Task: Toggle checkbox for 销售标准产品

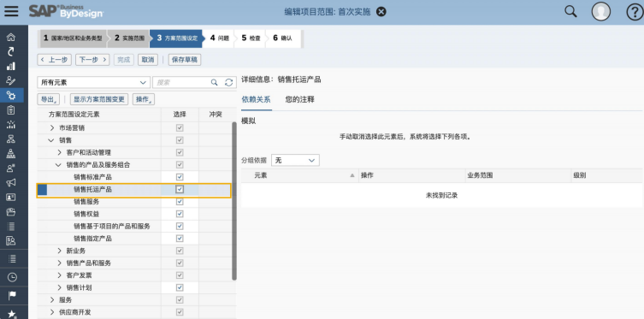Action: tap(180, 177)
